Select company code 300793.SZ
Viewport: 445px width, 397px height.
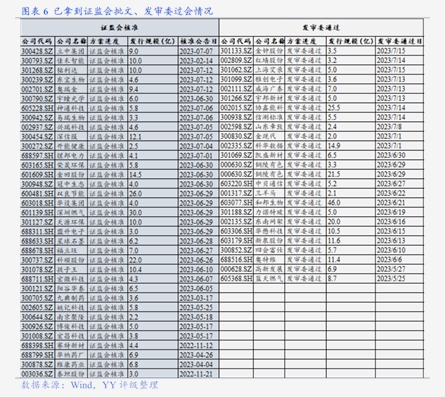(37, 61)
